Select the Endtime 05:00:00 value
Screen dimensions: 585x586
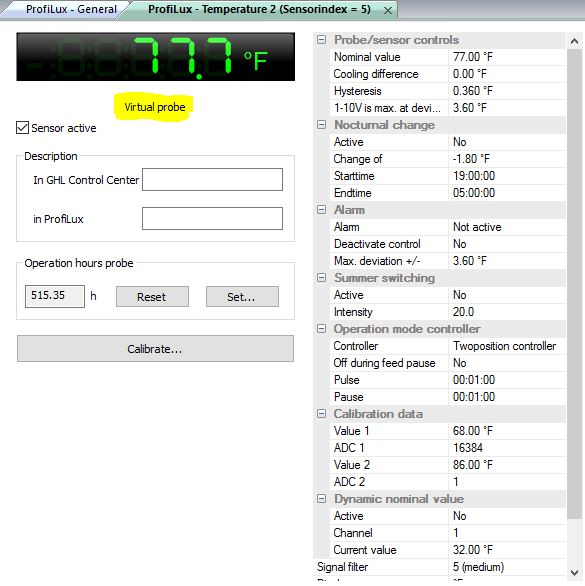[x=507, y=193]
